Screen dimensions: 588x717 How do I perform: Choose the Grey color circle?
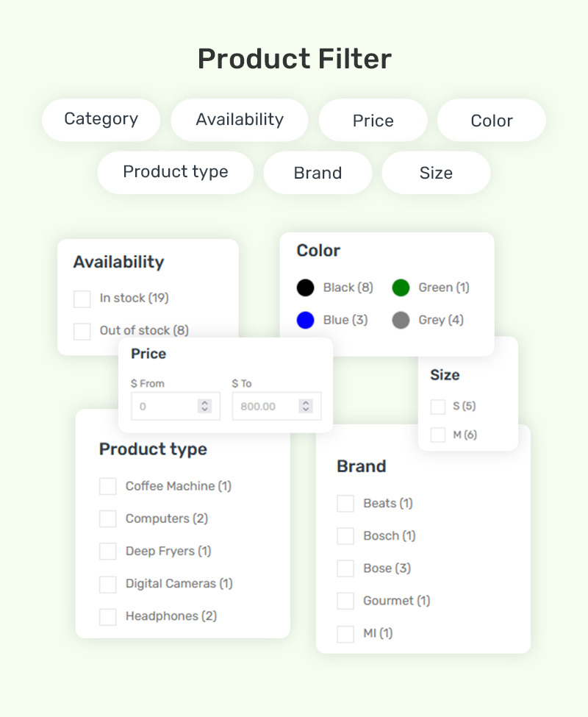(401, 320)
